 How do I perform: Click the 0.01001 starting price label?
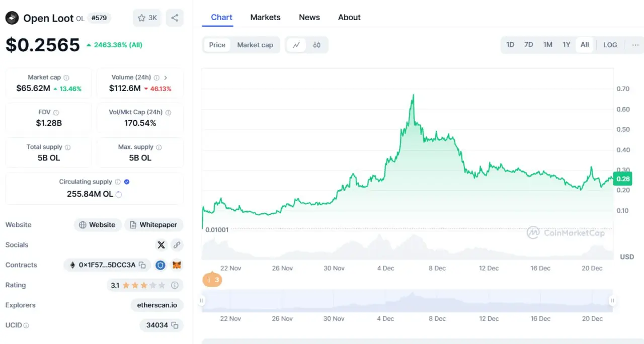217,230
